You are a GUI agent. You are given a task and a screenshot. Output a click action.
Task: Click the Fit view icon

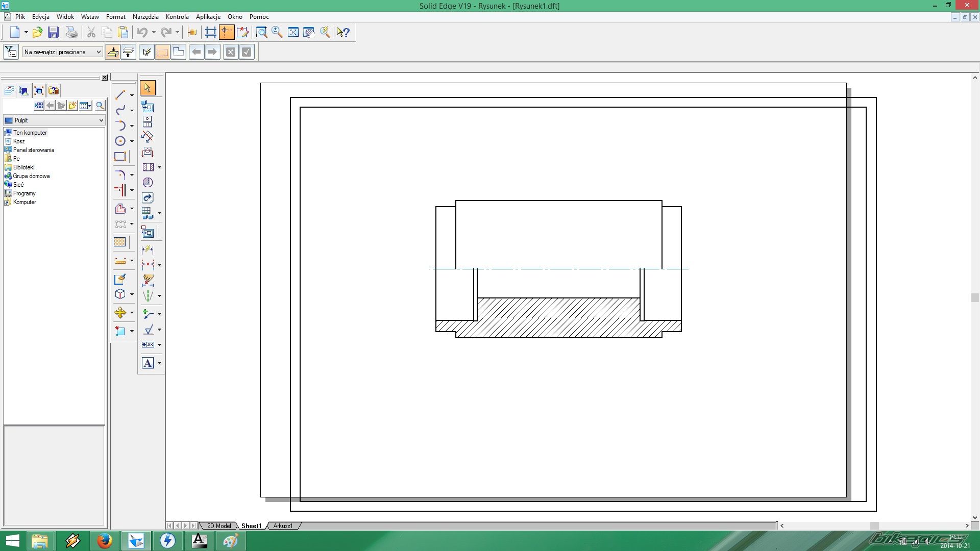point(293,33)
